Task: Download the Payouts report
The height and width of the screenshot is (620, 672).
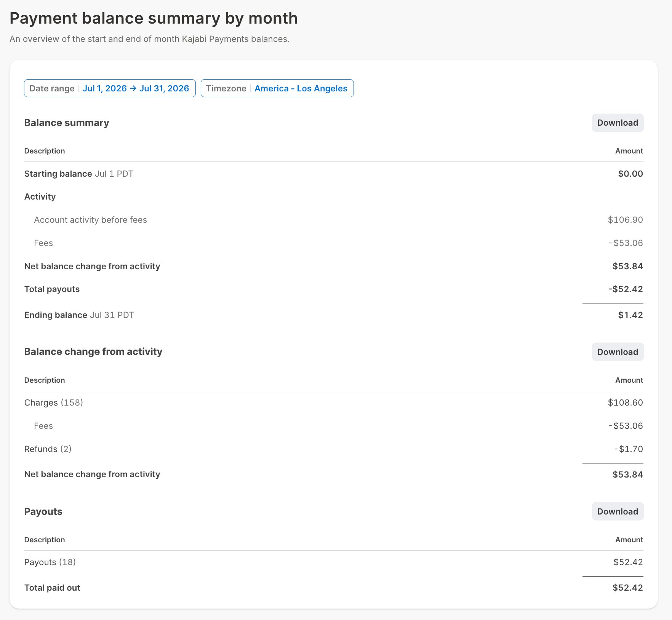Action: pos(618,511)
